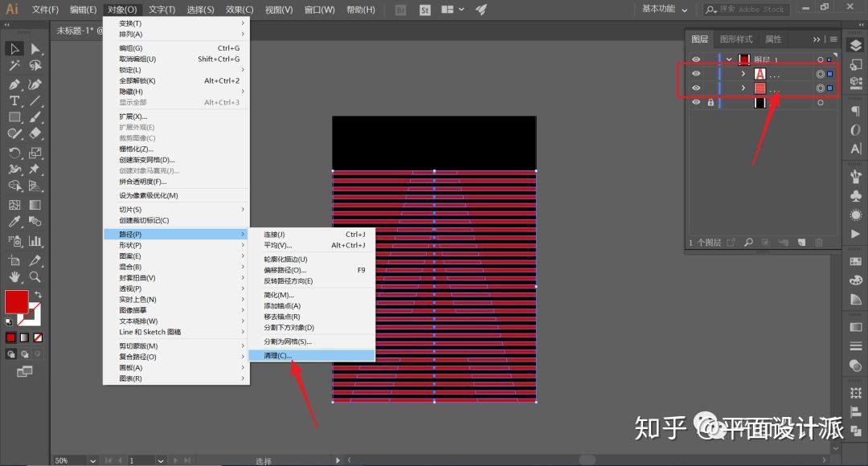Viewport: 868px width, 466px height.
Task: Toggle visibility of the "A" sublayer
Action: [x=696, y=74]
